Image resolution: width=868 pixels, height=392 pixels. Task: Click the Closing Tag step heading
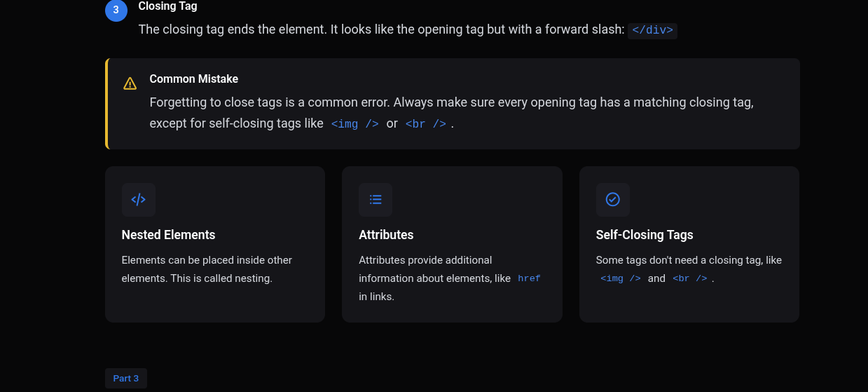tap(167, 6)
